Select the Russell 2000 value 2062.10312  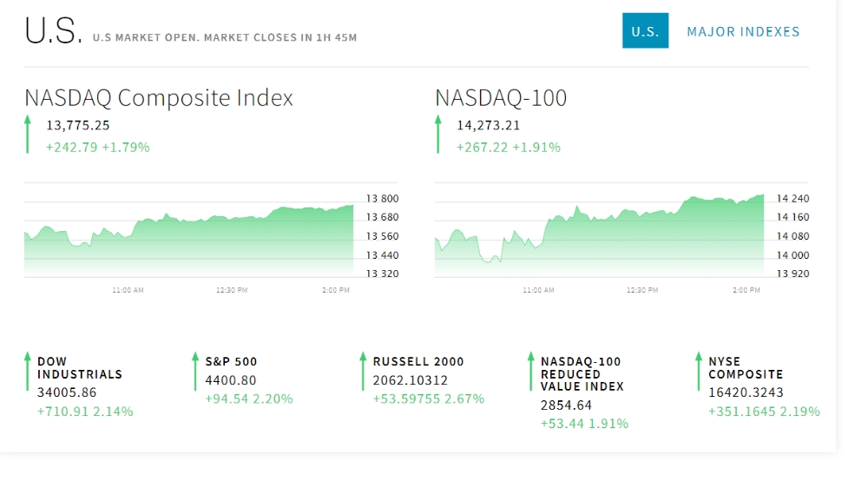click(x=411, y=380)
